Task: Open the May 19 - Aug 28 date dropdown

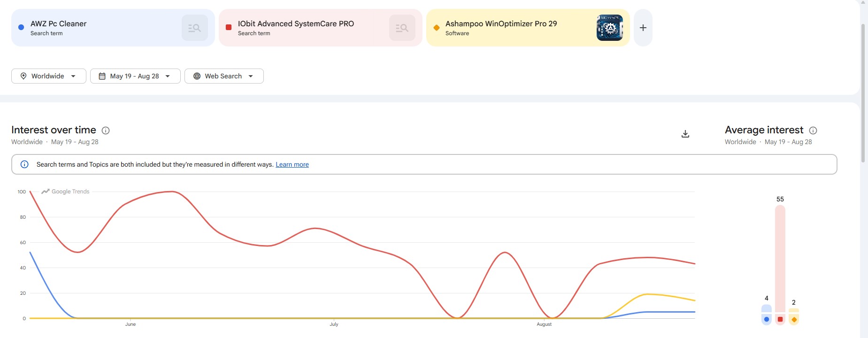Action: pyautogui.click(x=135, y=76)
